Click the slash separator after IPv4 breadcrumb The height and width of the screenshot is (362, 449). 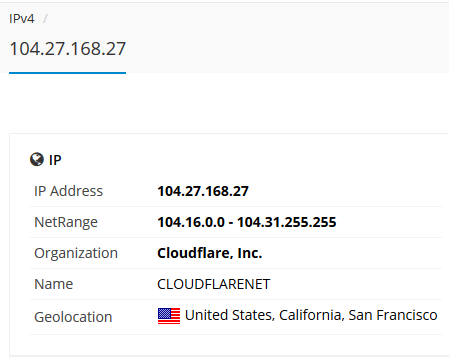pyautogui.click(x=45, y=19)
